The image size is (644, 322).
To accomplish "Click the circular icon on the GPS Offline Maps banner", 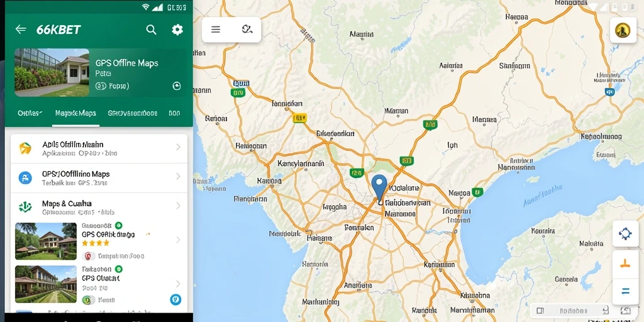I will tap(177, 86).
